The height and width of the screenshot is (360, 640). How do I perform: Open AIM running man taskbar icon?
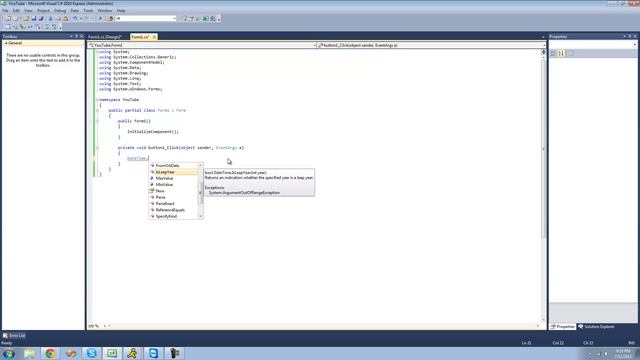click(133, 353)
